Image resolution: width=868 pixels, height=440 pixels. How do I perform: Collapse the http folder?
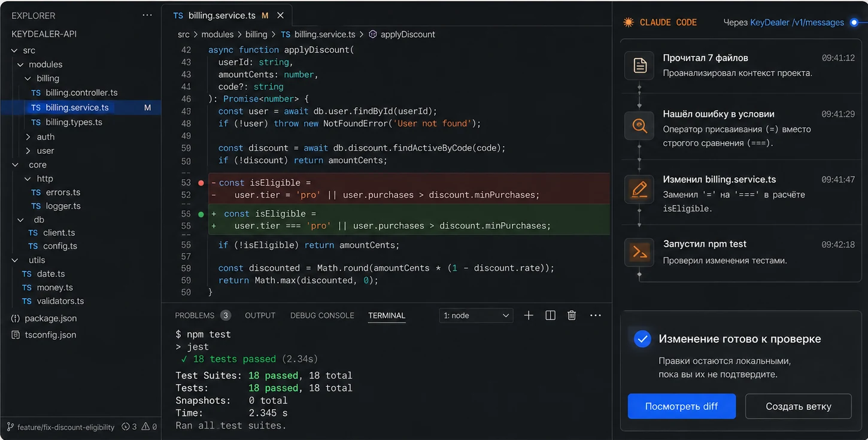click(x=28, y=178)
